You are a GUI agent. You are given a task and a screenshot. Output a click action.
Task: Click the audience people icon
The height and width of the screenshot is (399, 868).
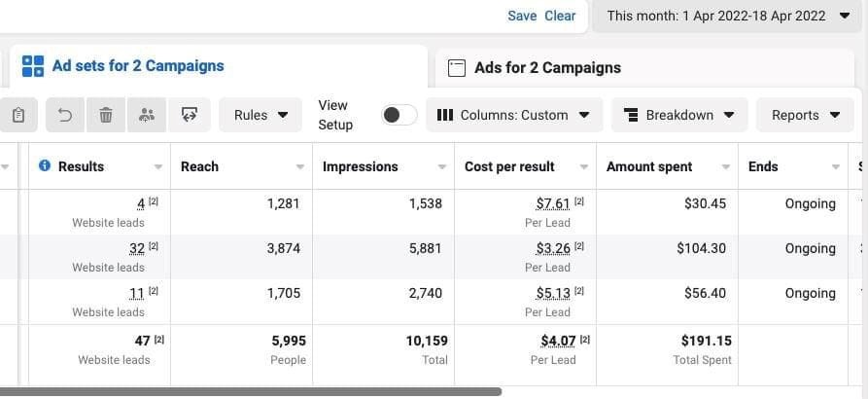[x=147, y=115]
